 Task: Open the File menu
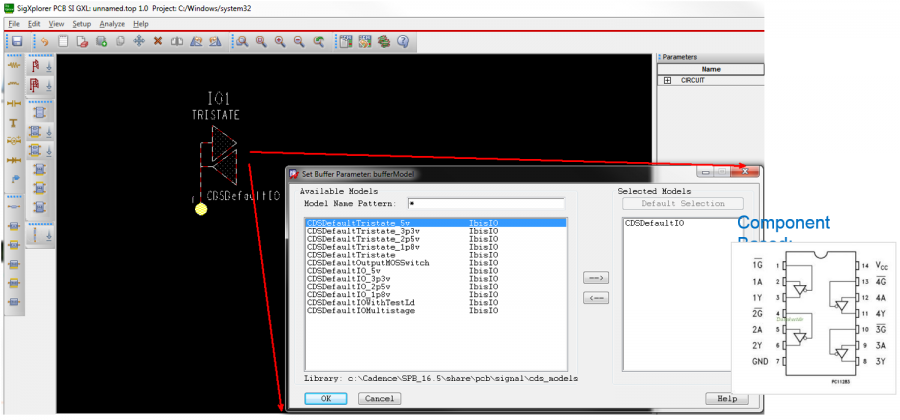14,23
